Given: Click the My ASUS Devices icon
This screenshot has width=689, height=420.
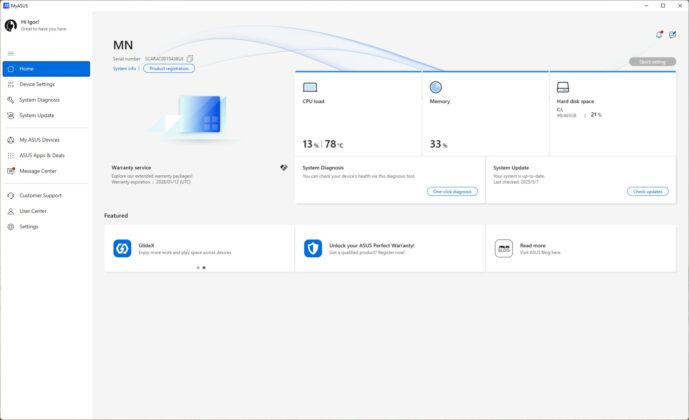Looking at the screenshot, I should pos(11,140).
